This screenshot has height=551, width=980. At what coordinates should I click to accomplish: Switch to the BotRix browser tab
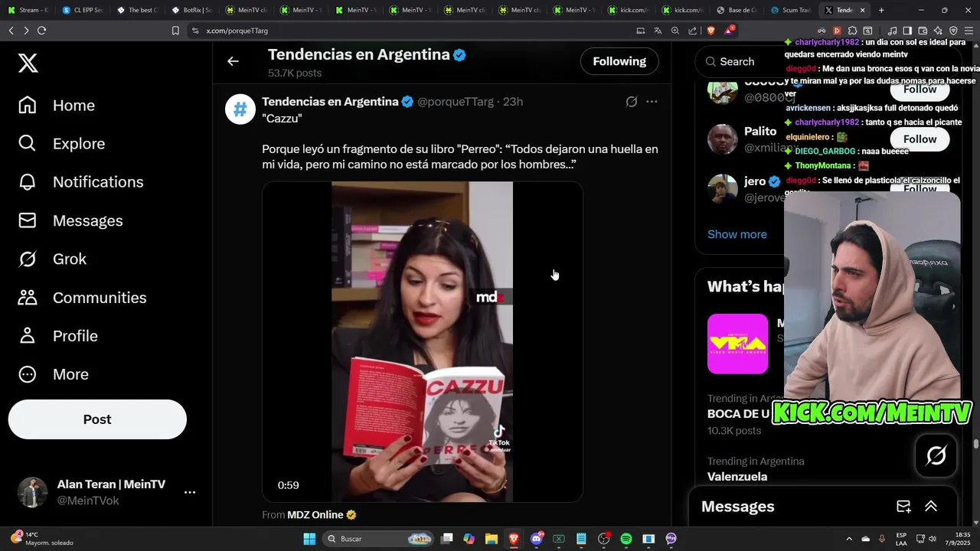point(191,10)
